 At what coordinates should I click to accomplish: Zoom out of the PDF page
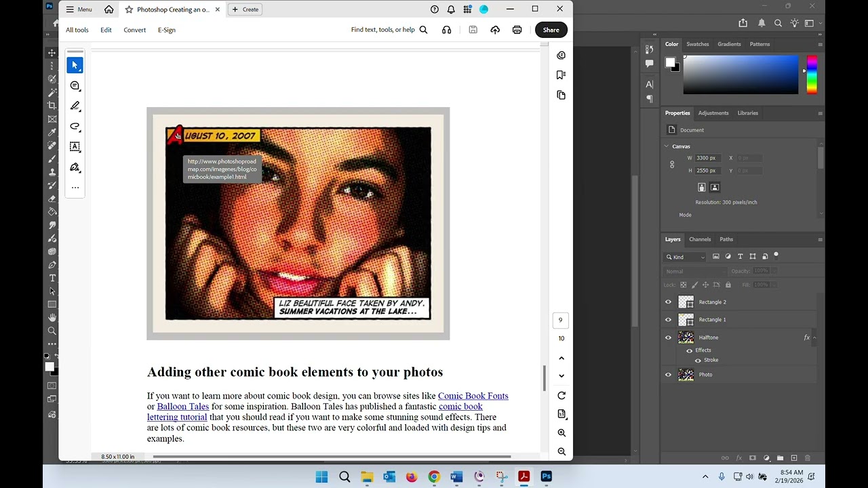561,451
